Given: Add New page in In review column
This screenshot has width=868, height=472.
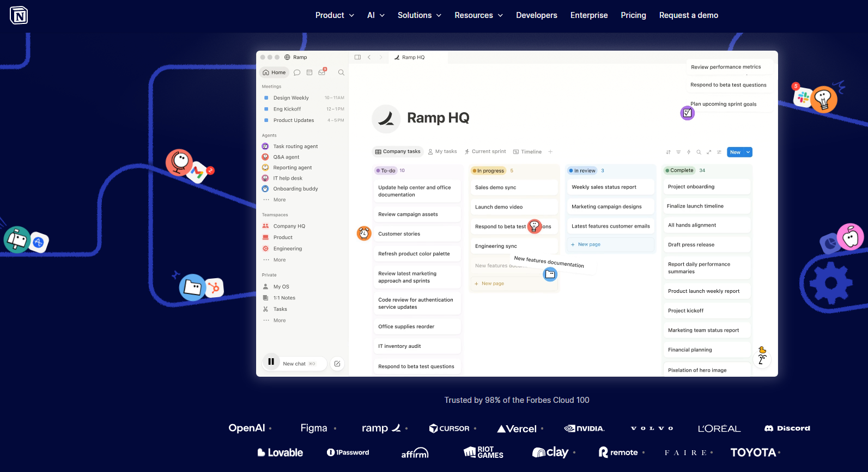Looking at the screenshot, I should [x=611, y=244].
